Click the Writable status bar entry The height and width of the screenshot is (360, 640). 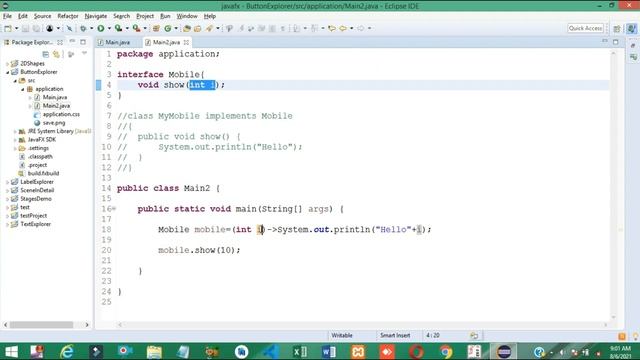coord(342,336)
